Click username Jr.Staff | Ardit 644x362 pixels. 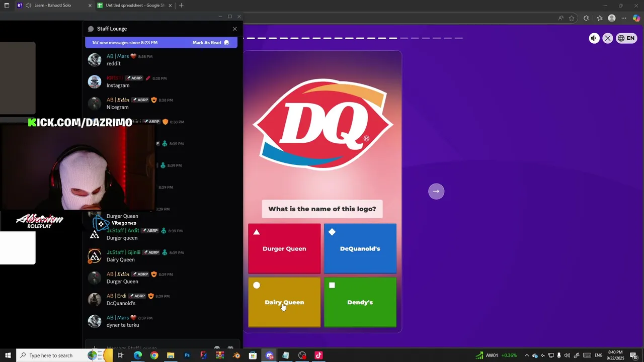coord(123,231)
